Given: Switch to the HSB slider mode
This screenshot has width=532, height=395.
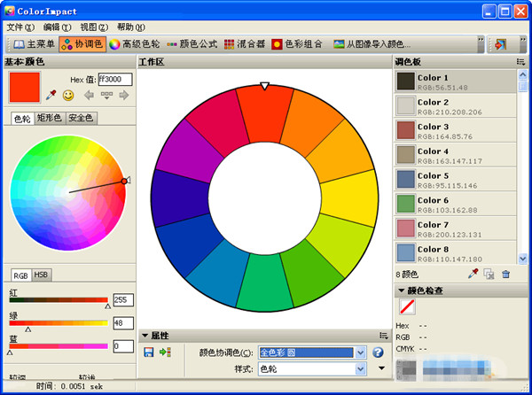Looking at the screenshot, I should [41, 275].
